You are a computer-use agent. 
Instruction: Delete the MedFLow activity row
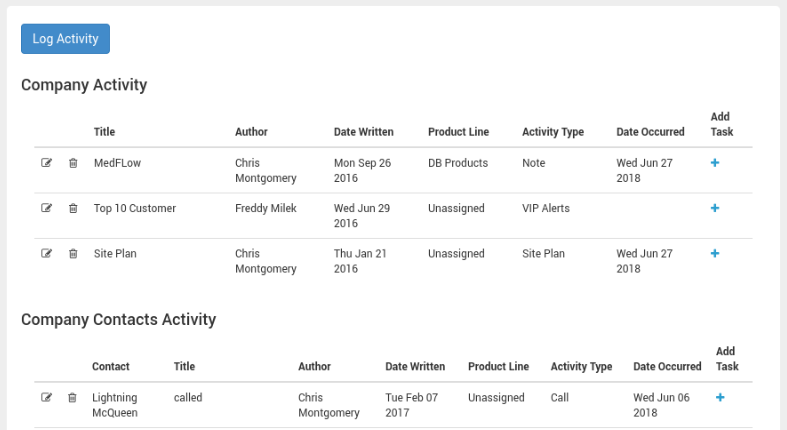point(73,163)
